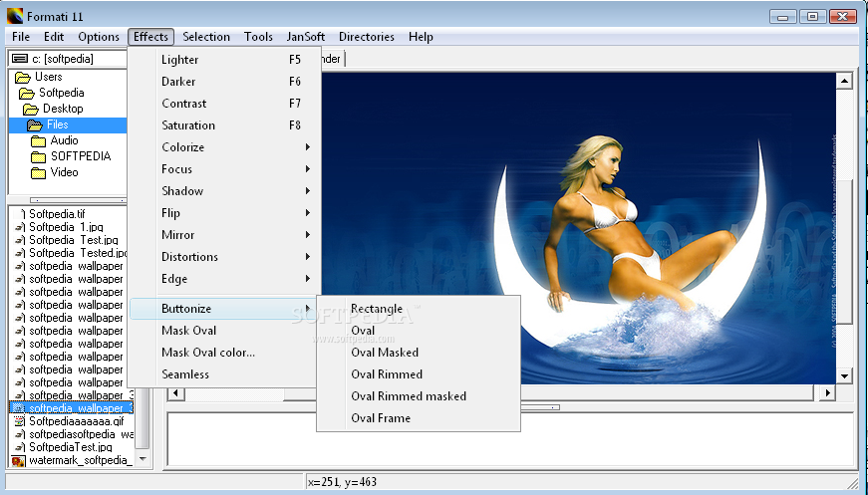Select the Video folder icon
Screen dimensions: 868x495
point(38,173)
